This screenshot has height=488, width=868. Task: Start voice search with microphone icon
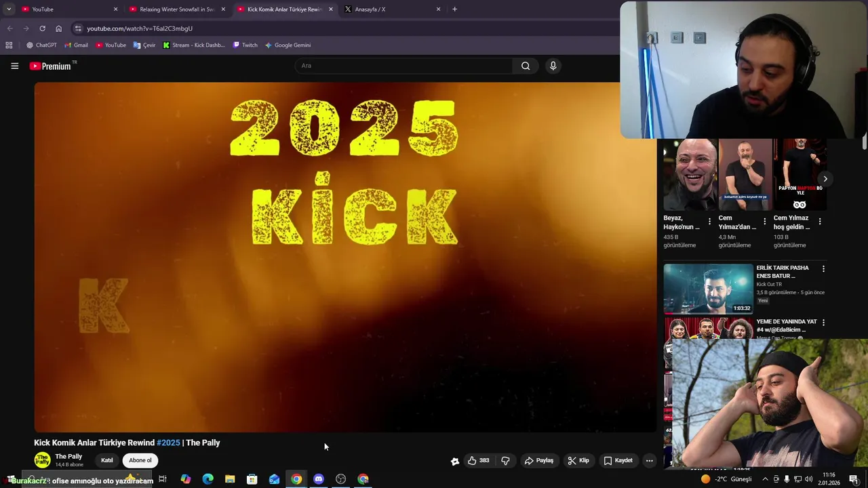pyautogui.click(x=553, y=66)
